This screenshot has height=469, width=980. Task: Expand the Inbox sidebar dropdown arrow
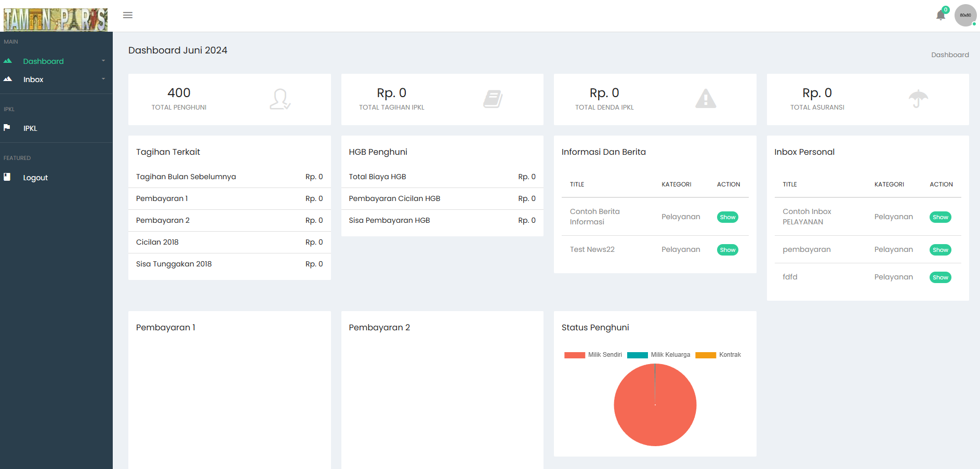pyautogui.click(x=103, y=79)
